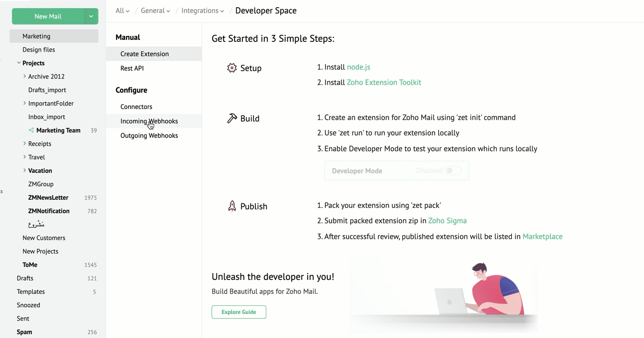Expand the Archive 2012 folder
This screenshot has width=644, height=338.
(x=24, y=76)
